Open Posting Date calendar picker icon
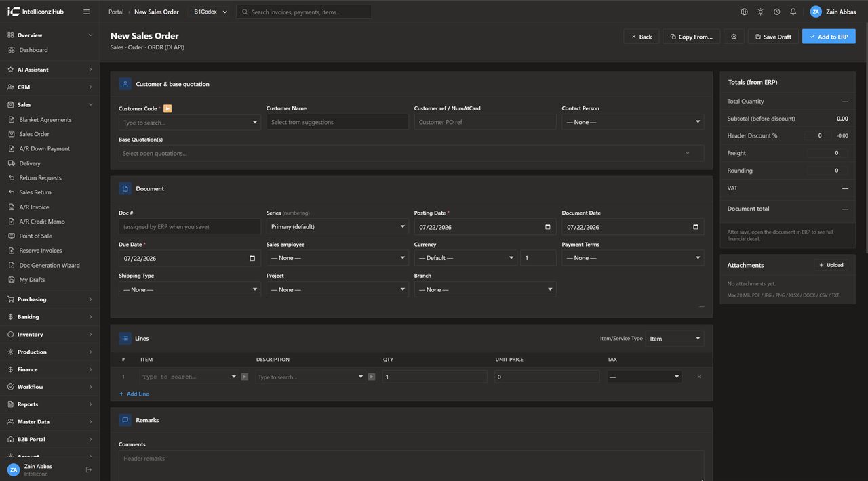 [548, 227]
